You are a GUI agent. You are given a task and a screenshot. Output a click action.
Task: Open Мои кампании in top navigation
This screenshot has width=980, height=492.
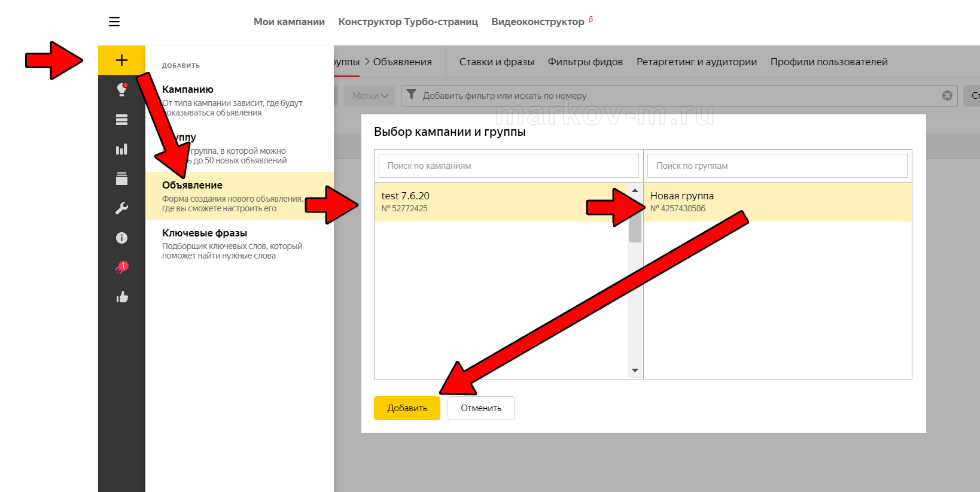tap(289, 22)
